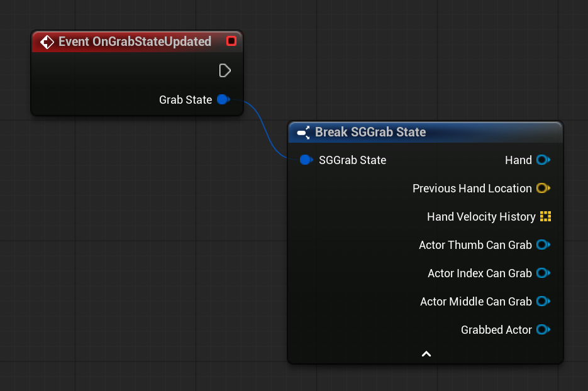Click the exec output pin on the event node

[225, 70]
